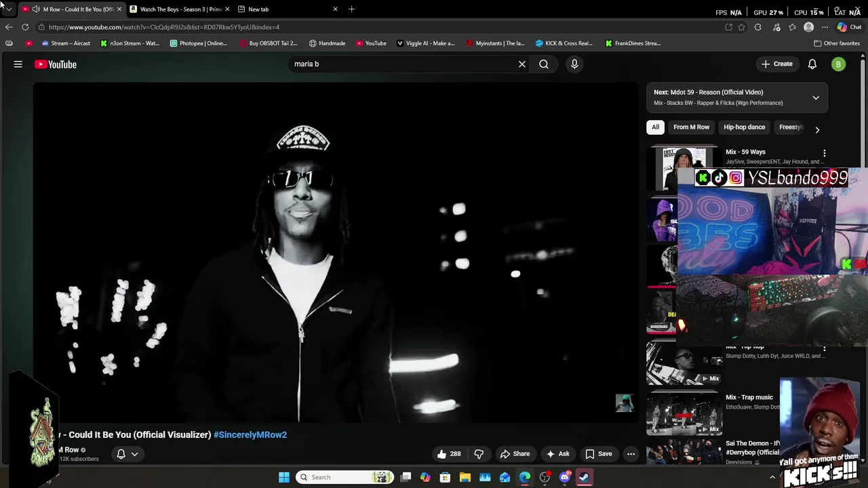Open YouTube notifications bell
The height and width of the screenshot is (488, 868).
click(x=812, y=64)
